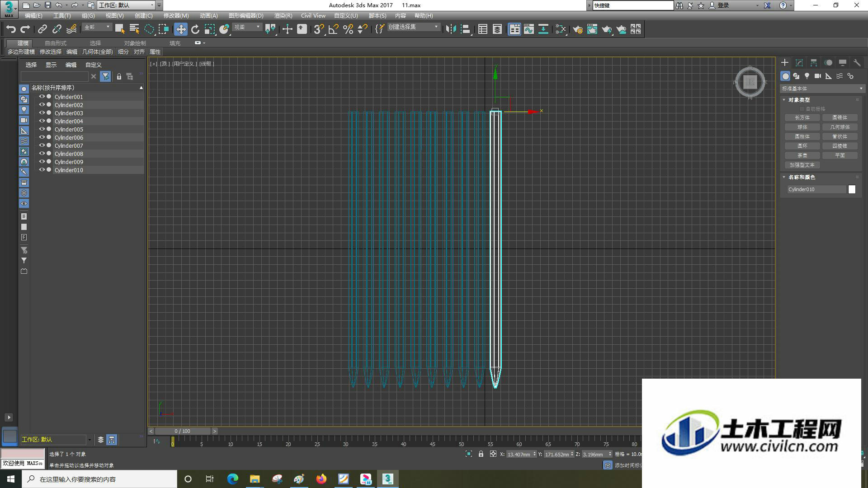Open the Civil View menu

pyautogui.click(x=313, y=16)
